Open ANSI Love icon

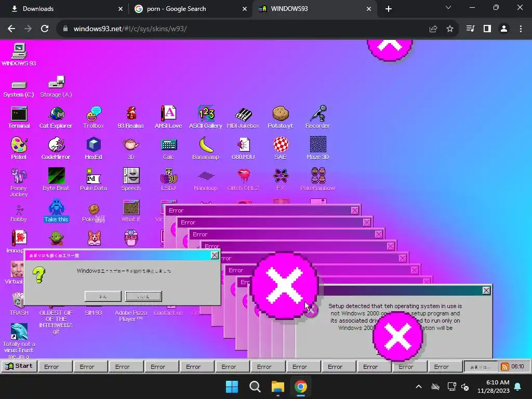(168, 117)
